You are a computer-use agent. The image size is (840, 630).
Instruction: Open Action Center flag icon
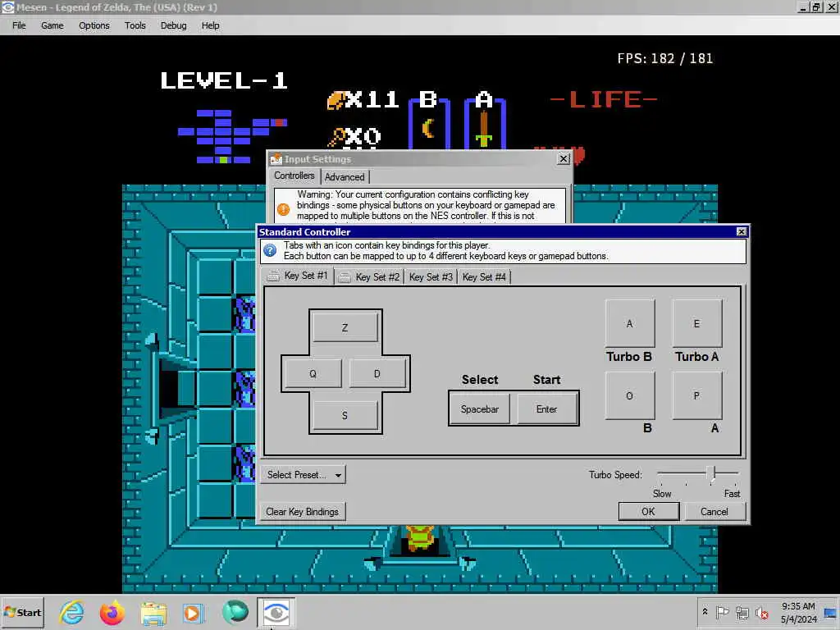pos(722,612)
